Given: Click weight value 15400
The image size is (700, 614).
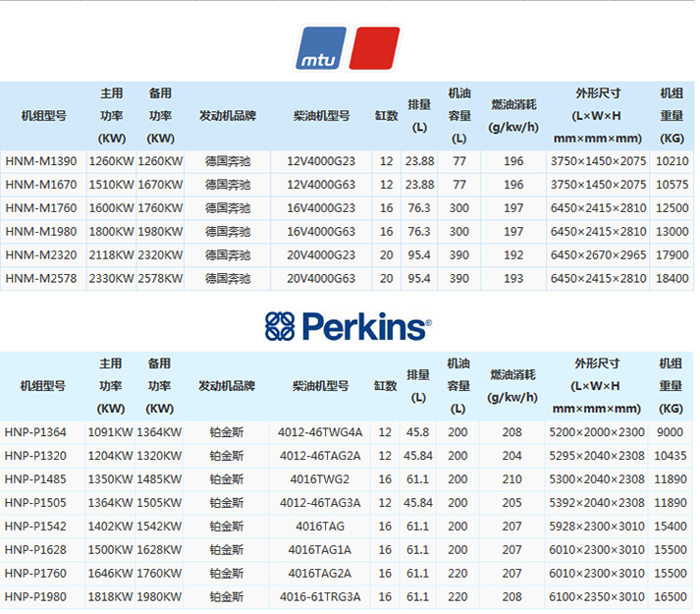Looking at the screenshot, I should 671,526.
